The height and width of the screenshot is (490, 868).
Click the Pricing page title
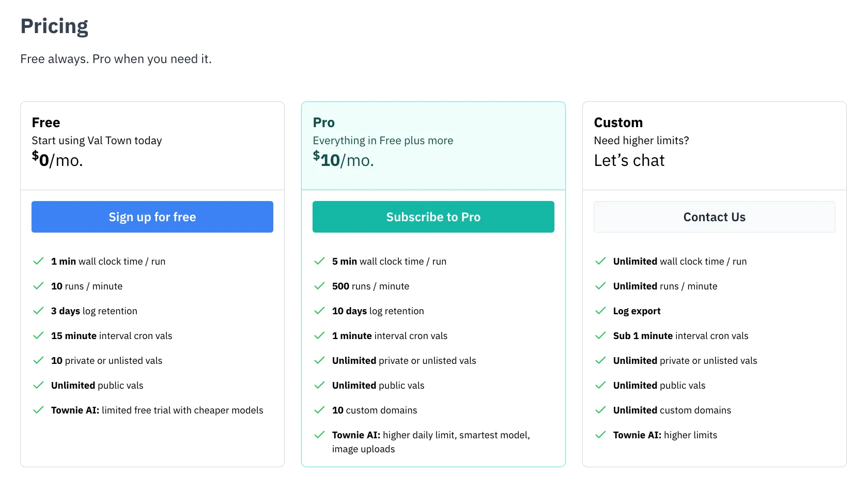pyautogui.click(x=54, y=25)
